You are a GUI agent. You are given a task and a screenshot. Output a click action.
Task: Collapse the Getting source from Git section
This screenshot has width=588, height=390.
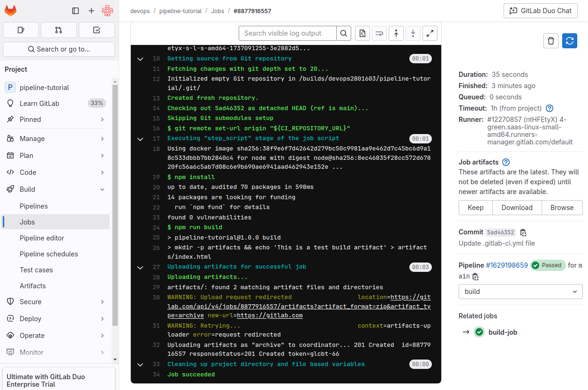point(140,59)
